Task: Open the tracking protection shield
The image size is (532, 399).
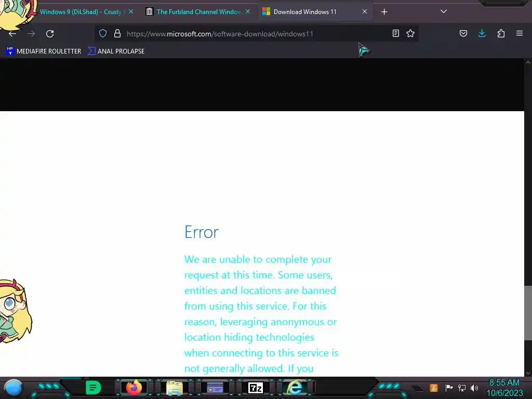Action: tap(103, 33)
